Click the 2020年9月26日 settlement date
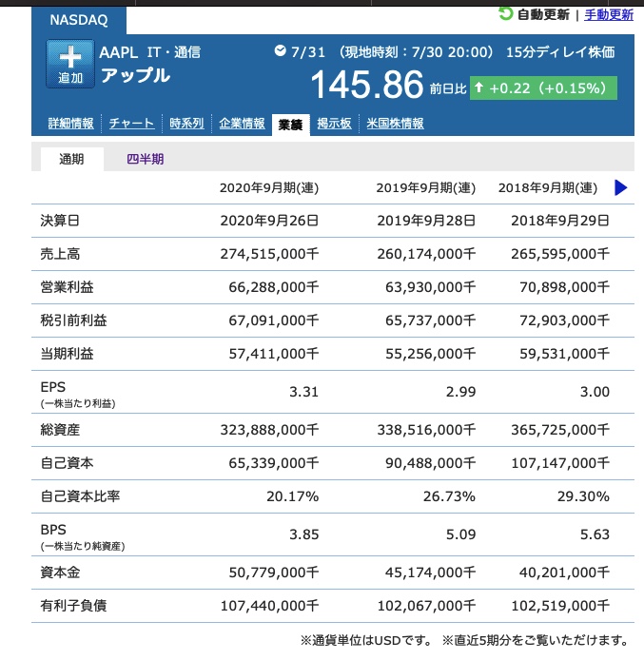Screen dimensions: 644x660 click(x=269, y=221)
